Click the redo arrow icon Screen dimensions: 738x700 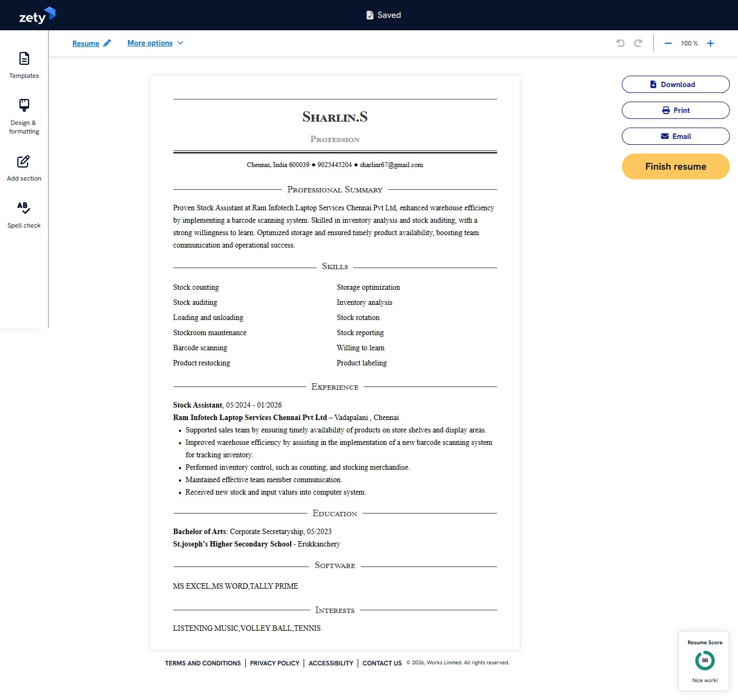638,43
